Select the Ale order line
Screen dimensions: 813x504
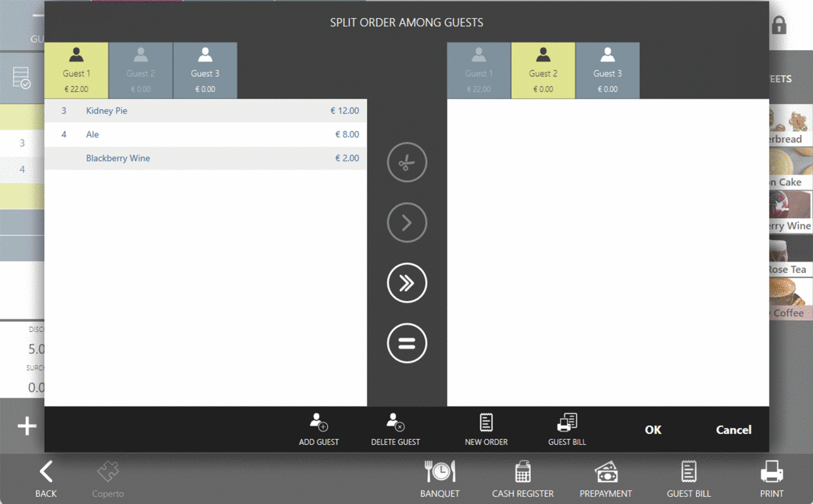205,135
